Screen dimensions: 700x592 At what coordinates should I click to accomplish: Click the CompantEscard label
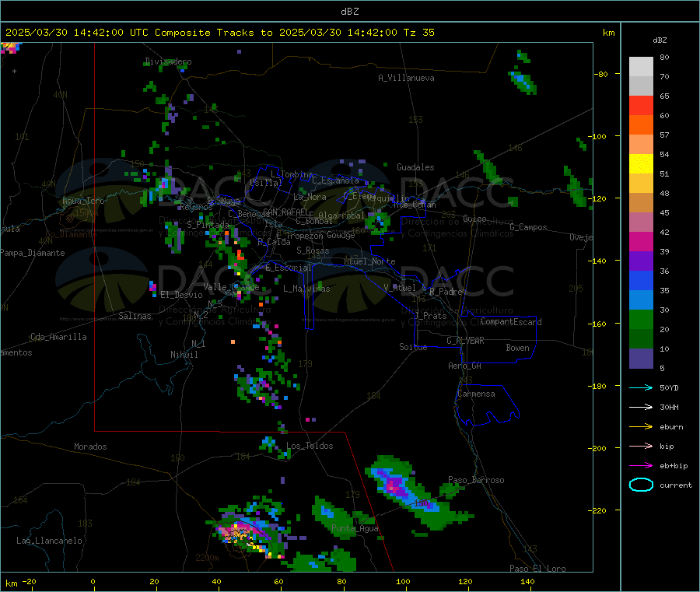click(511, 322)
